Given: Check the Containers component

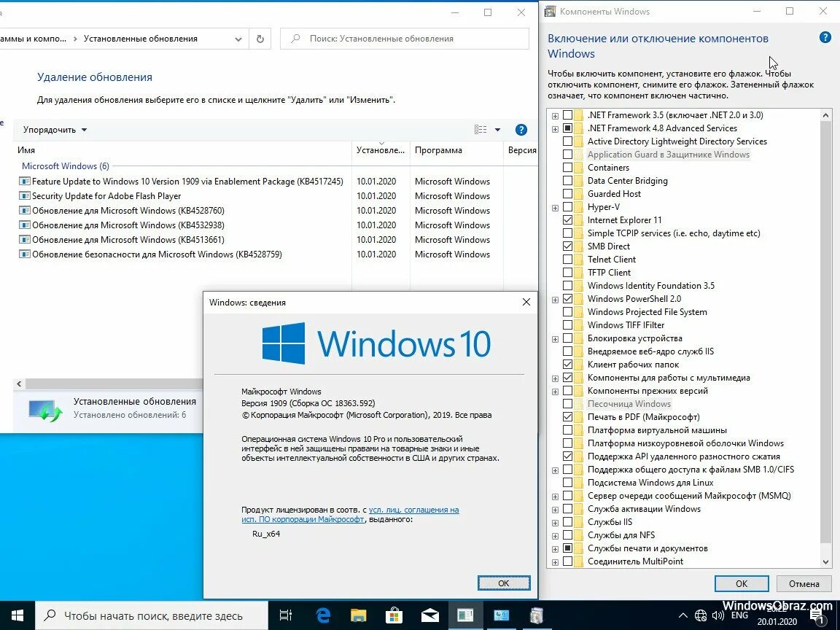Looking at the screenshot, I should coord(567,168).
